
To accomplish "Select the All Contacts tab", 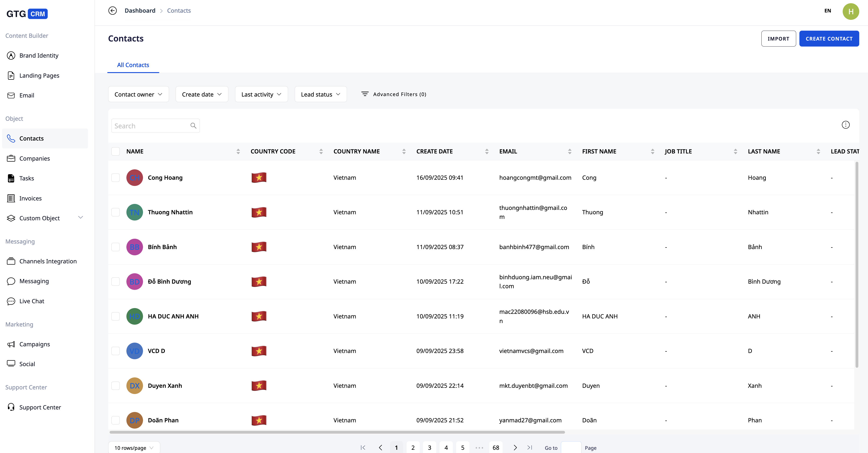I will pyautogui.click(x=133, y=65).
